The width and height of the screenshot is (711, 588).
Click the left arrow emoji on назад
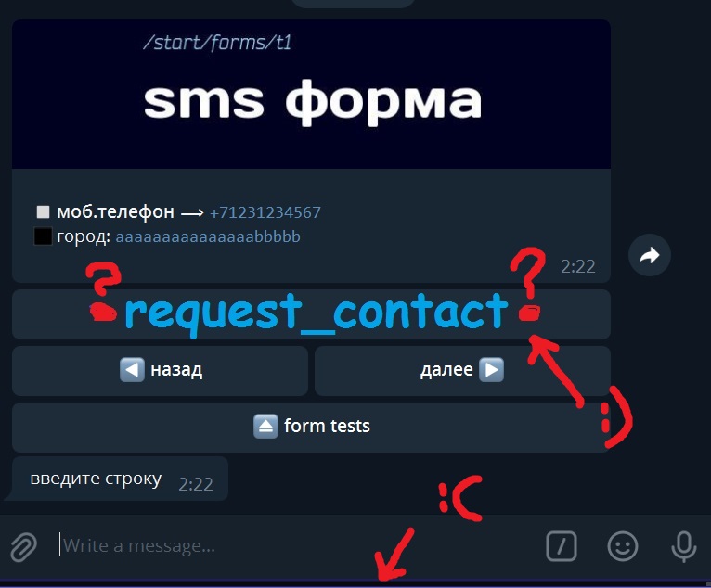click(x=132, y=370)
